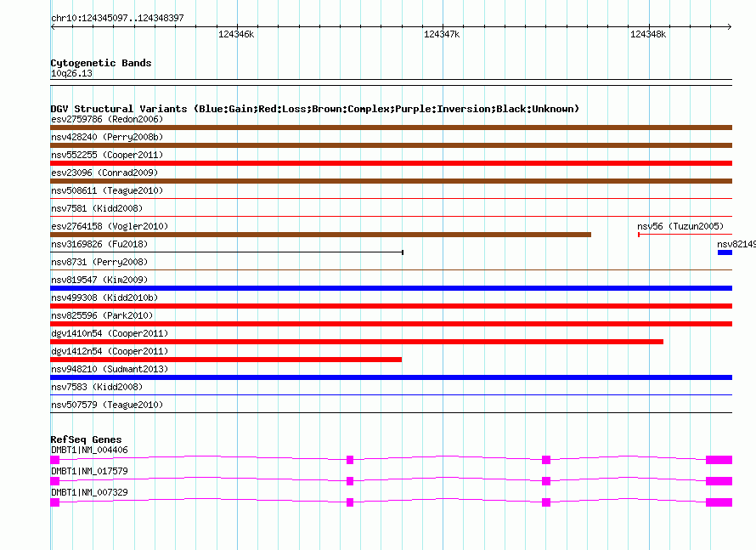Click the DMBT1|NM_017579 transcript label
Screen dimensions: 756x550
tap(89, 471)
